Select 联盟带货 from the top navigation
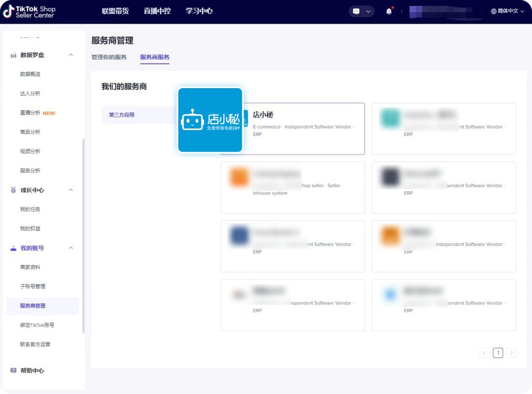 115,11
